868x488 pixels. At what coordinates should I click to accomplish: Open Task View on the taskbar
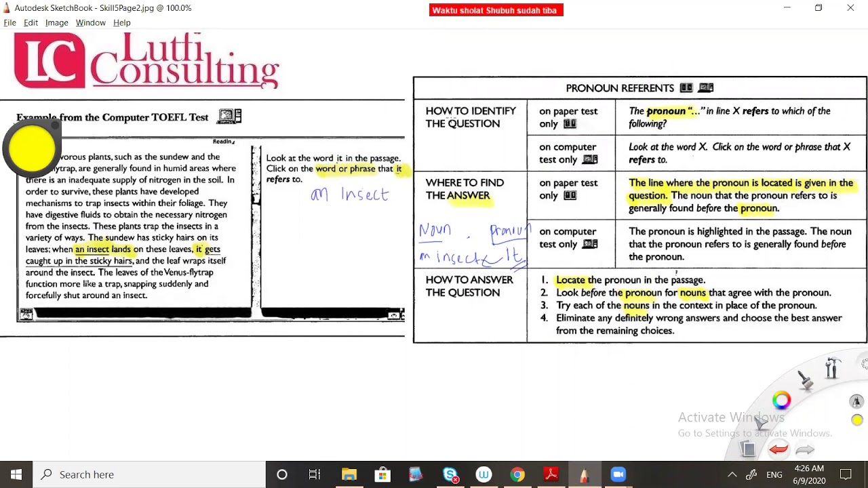(x=315, y=474)
